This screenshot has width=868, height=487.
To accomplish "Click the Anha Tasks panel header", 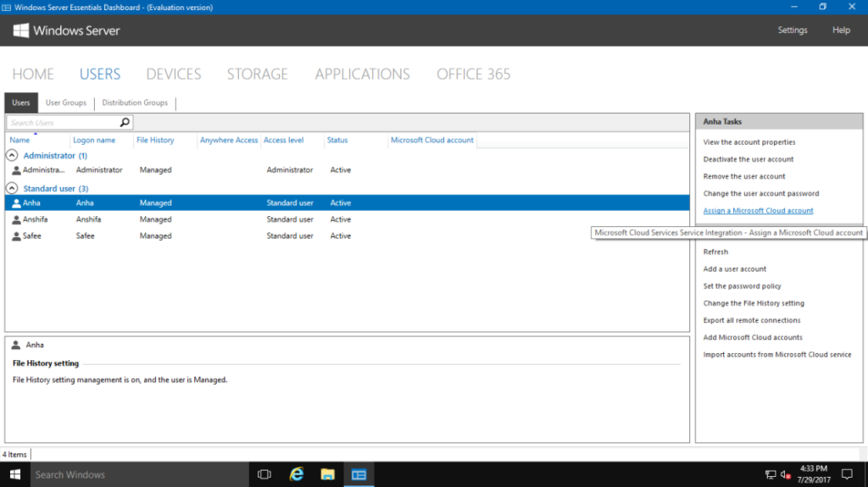I will point(779,121).
